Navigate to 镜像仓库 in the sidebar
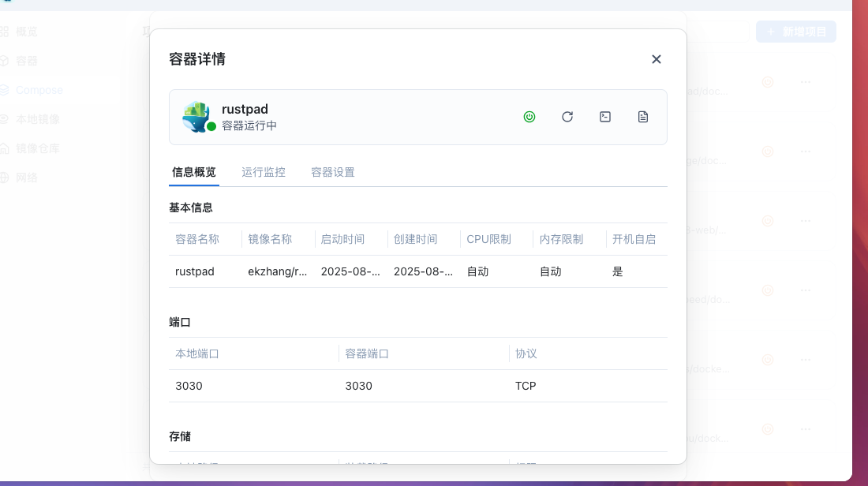This screenshot has width=868, height=486. pos(37,148)
